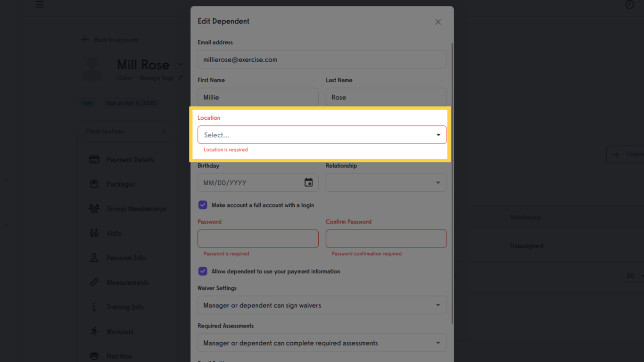Click the Measurements ruler icon
Viewport: 644px width, 362px height.
[x=94, y=282]
